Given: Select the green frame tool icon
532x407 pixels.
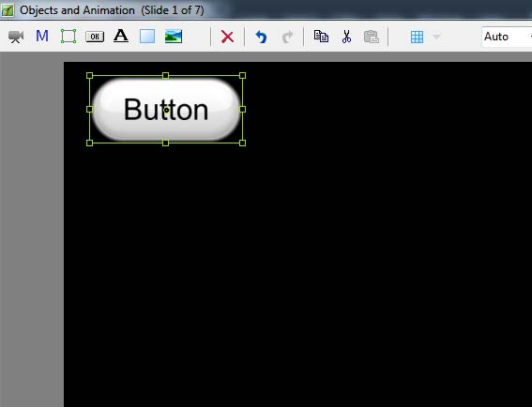Looking at the screenshot, I should pyautogui.click(x=68, y=36).
